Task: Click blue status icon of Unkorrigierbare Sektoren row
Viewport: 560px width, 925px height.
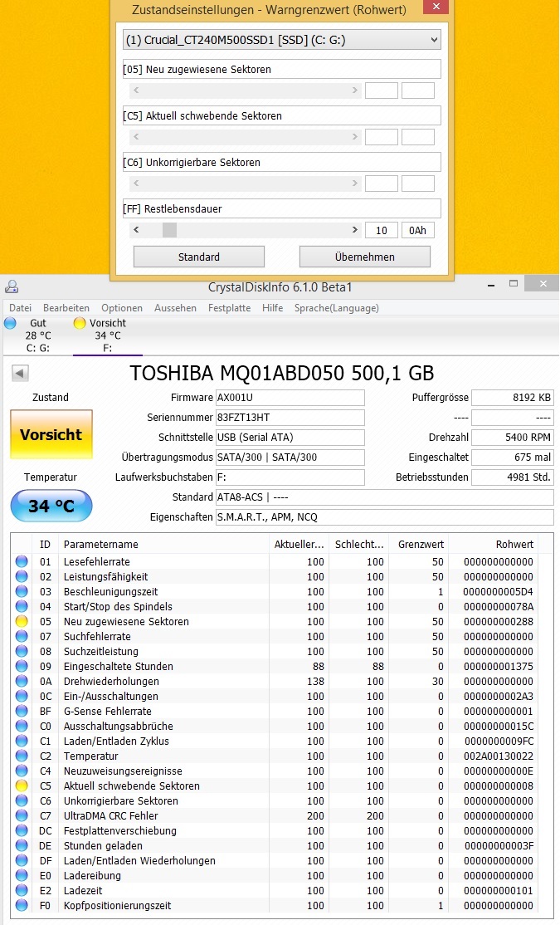Action: click(x=22, y=800)
